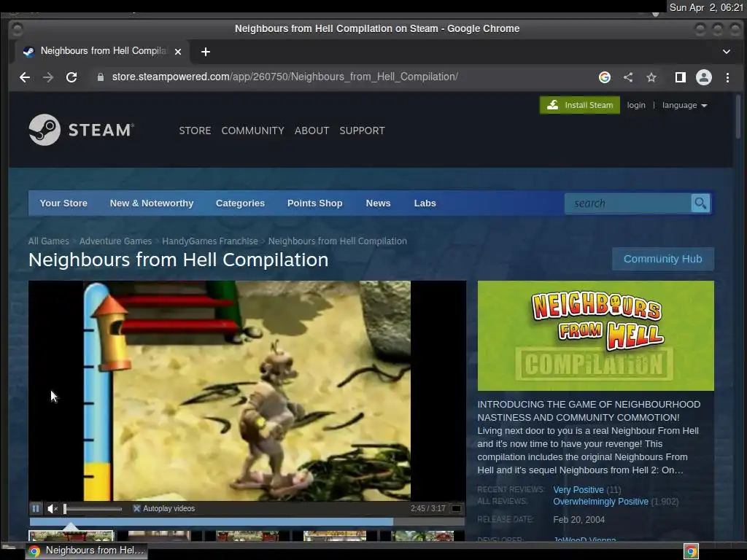Click the game header image
The width and height of the screenshot is (747, 560).
click(595, 335)
